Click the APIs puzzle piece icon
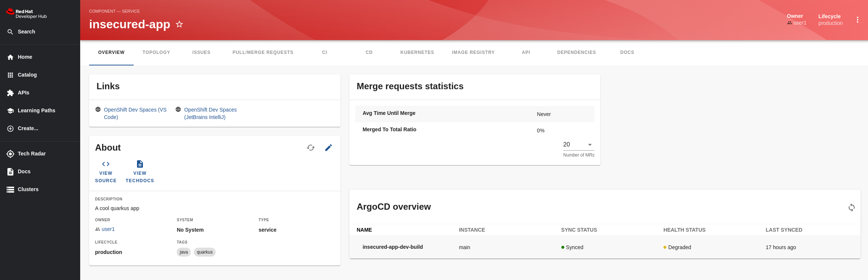Screen dimensions: 868x280 (x=10, y=93)
